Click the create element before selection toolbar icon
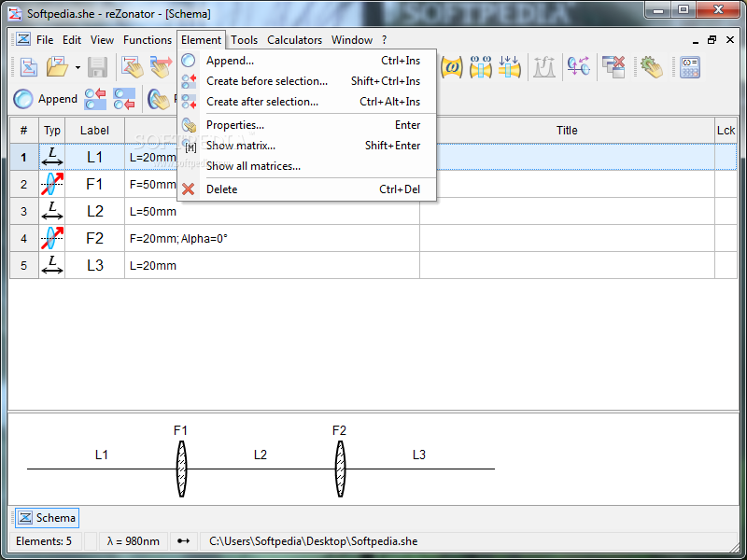Viewport: 747px width, 560px height. tap(95, 99)
